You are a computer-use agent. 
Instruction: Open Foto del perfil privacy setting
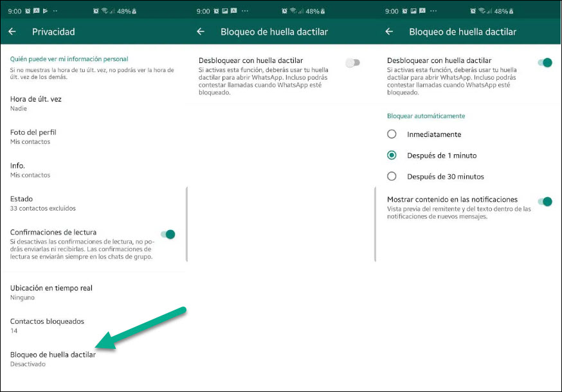pos(33,136)
